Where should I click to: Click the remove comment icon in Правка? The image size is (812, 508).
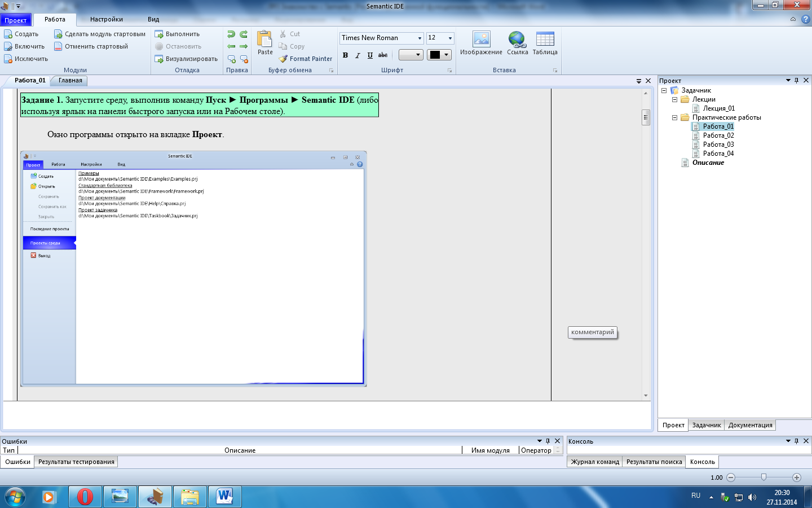[244, 59]
